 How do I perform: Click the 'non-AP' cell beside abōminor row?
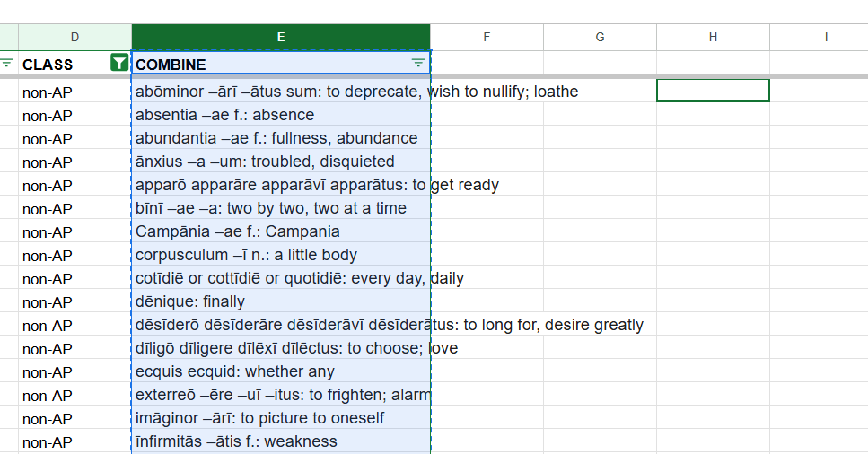tap(75, 92)
